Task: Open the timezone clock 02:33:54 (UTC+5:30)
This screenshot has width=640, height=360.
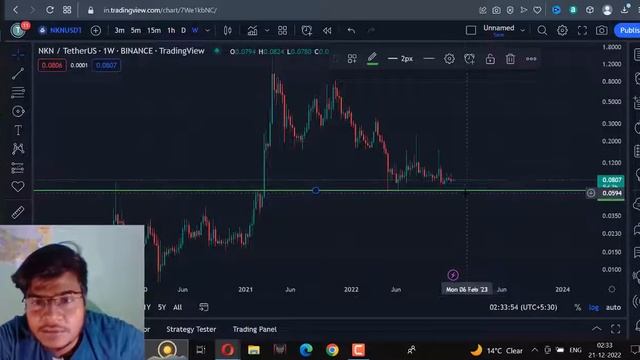Action: (x=523, y=307)
